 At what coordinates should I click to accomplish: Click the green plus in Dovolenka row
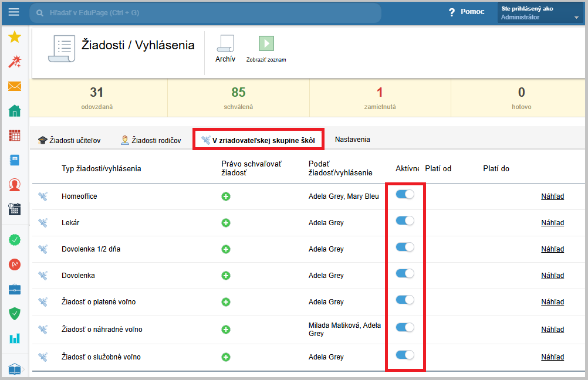point(226,276)
